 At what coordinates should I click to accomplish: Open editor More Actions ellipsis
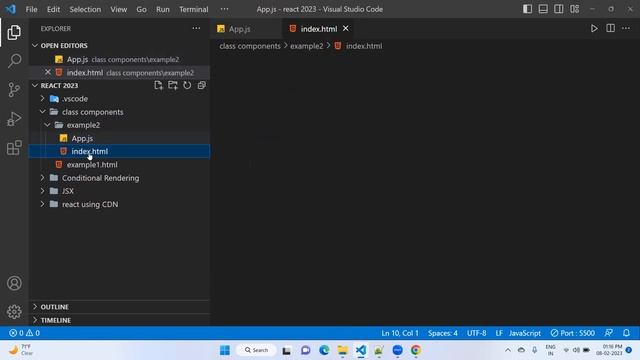click(x=626, y=28)
